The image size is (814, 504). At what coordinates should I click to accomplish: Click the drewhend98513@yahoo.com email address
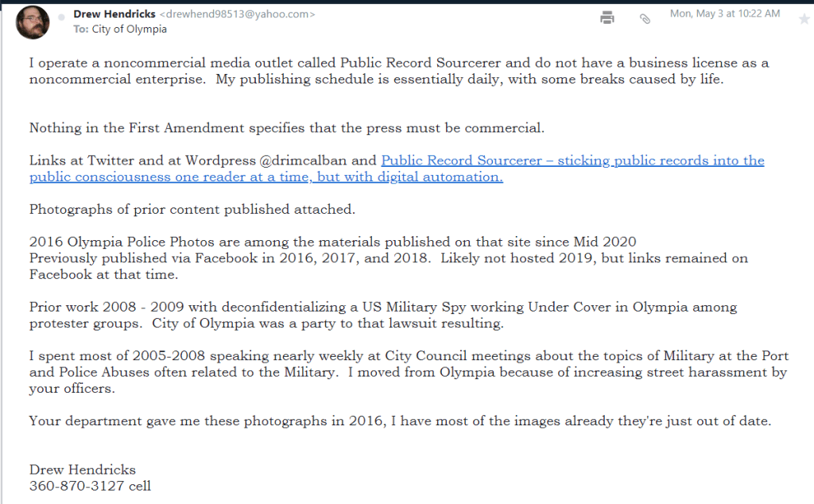(237, 14)
